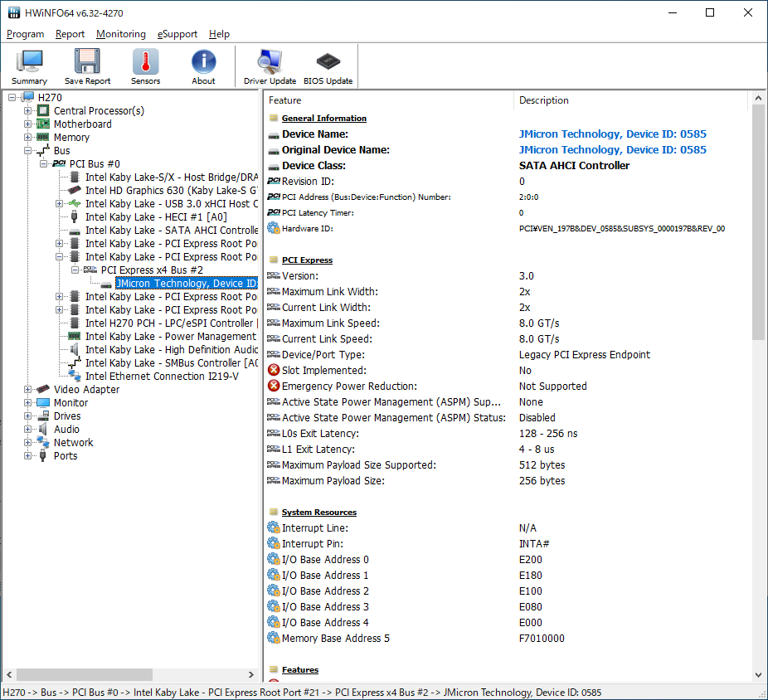Click the tree scrollbar left arrow
Image resolution: width=768 pixels, height=700 pixels.
point(9,674)
